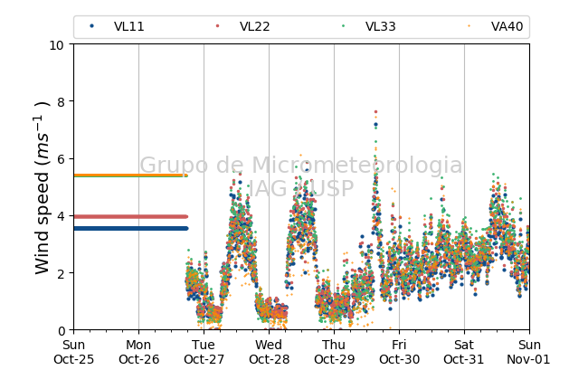Click the Sat Oct-31 x-axis label

464,352
